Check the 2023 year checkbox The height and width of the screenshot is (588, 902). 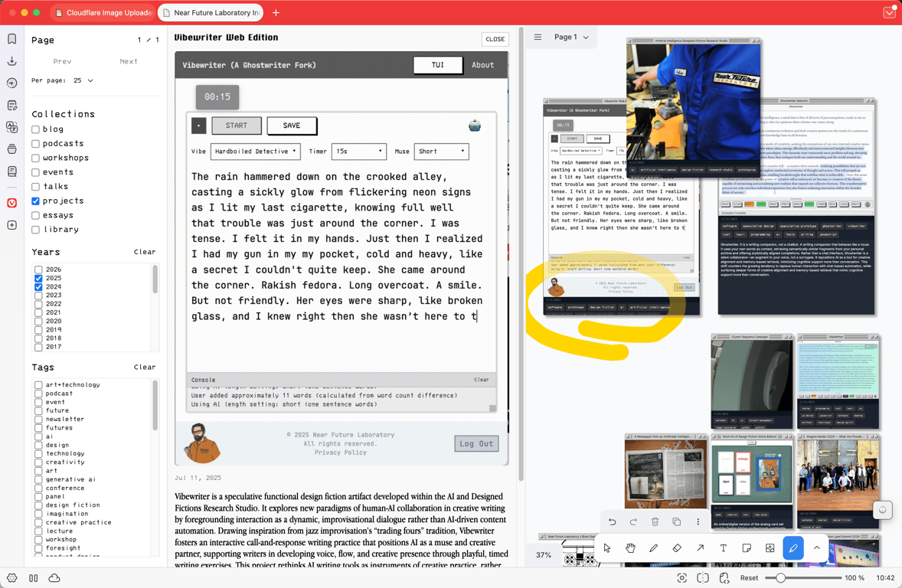tap(38, 296)
